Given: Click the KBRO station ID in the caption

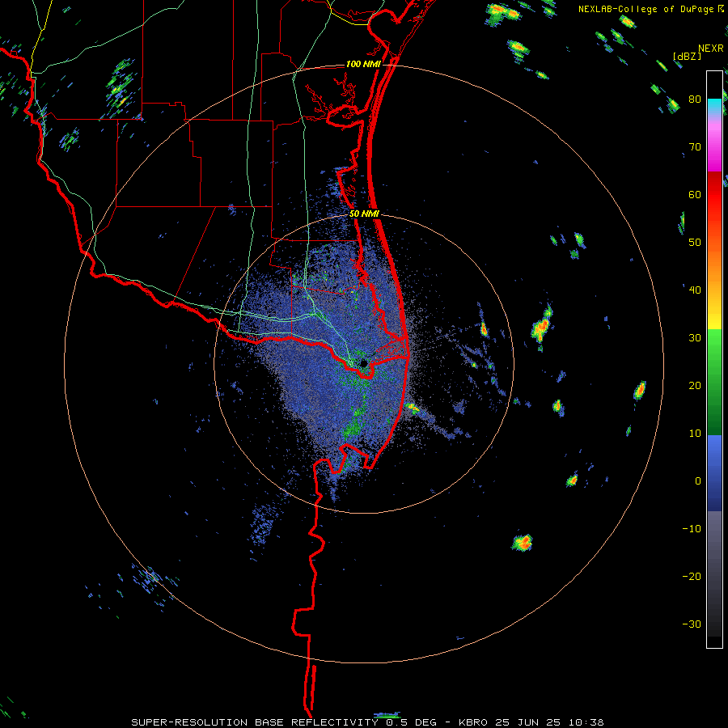Looking at the screenshot, I should click(x=472, y=722).
